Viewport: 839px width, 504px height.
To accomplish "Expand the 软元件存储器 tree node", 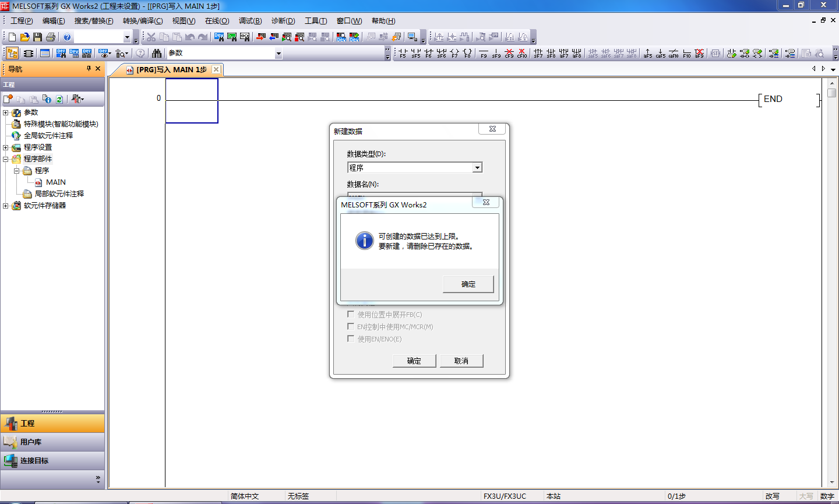I will pos(6,206).
